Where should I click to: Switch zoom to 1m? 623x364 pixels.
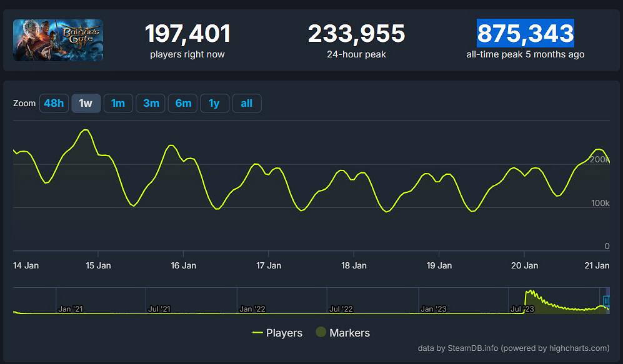118,103
